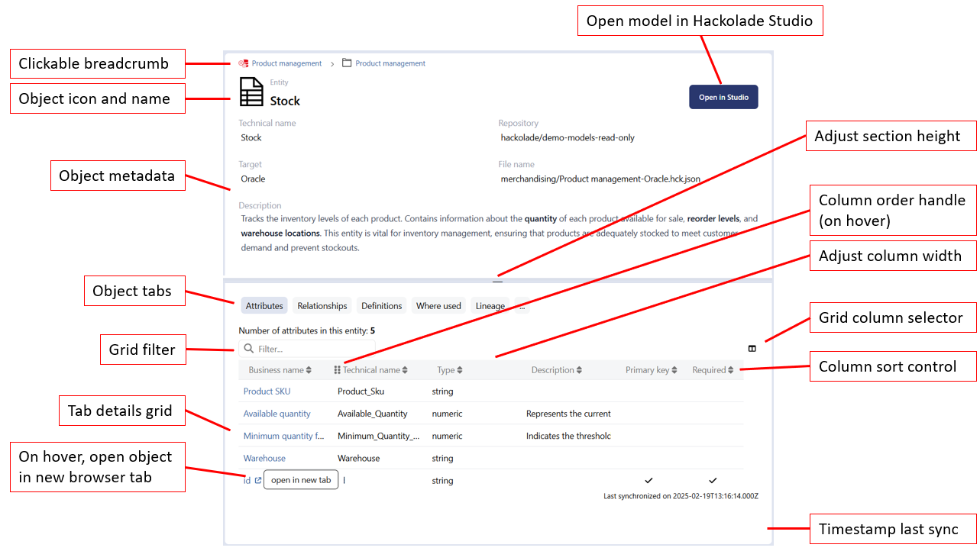The height and width of the screenshot is (551, 980).
Task: Click 'Represents the current' description cell
Action: (568, 414)
